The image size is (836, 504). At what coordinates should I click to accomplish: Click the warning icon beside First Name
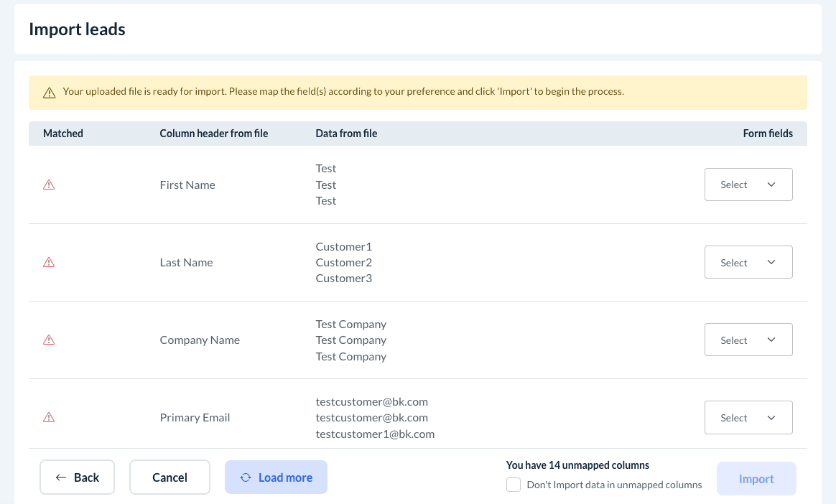[49, 185]
